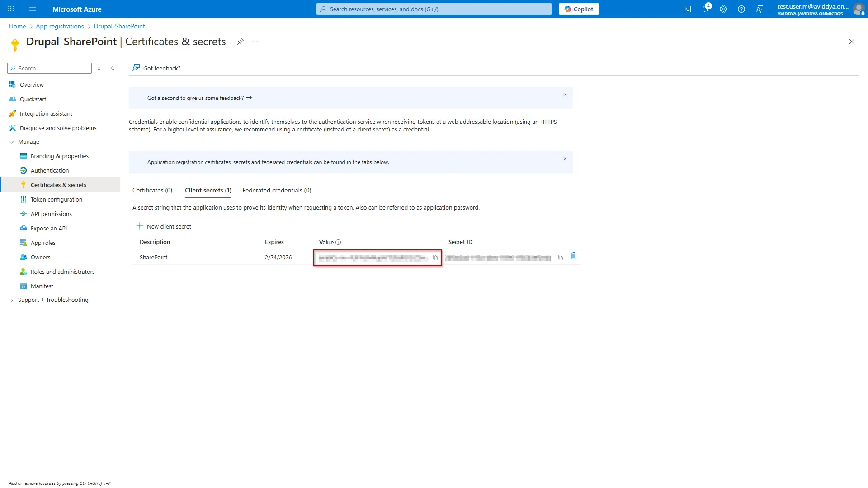The height and width of the screenshot is (488, 868).
Task: Click the Copilot button
Action: (579, 9)
